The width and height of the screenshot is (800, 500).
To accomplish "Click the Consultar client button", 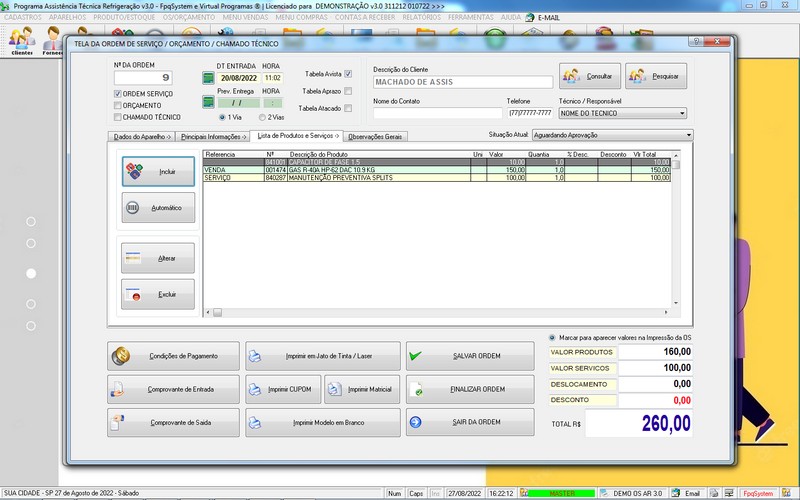I will pos(590,76).
